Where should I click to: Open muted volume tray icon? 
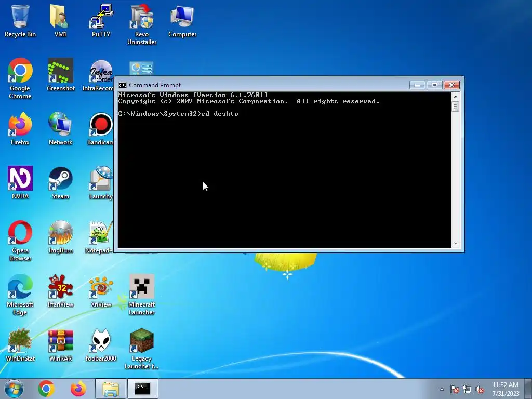(480, 389)
